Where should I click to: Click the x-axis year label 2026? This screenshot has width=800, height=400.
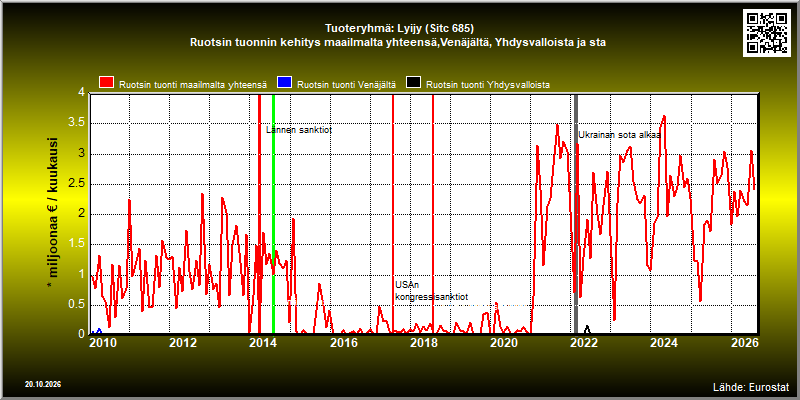(x=747, y=343)
